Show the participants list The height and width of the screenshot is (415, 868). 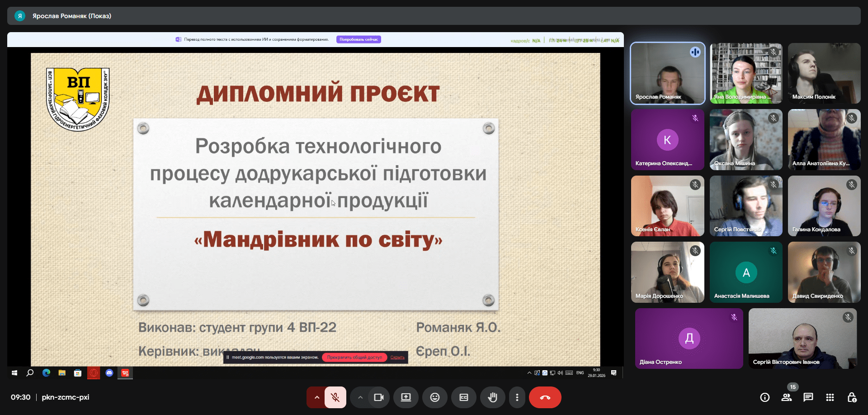(786, 397)
